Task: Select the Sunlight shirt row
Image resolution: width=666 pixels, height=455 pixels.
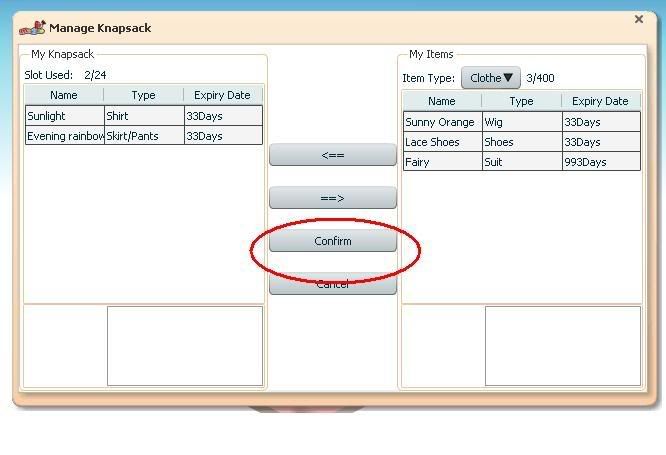Action: click(144, 116)
